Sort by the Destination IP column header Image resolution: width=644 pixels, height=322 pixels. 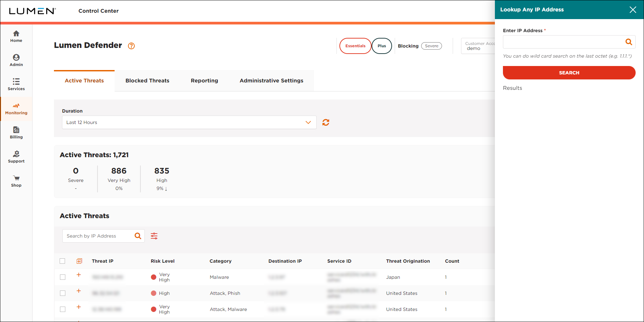point(285,261)
